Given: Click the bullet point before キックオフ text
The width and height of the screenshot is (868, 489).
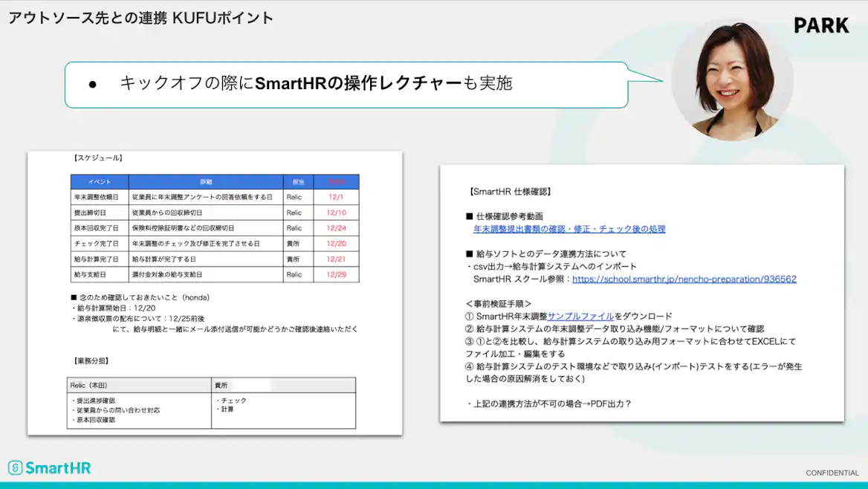Looking at the screenshot, I should tap(93, 85).
